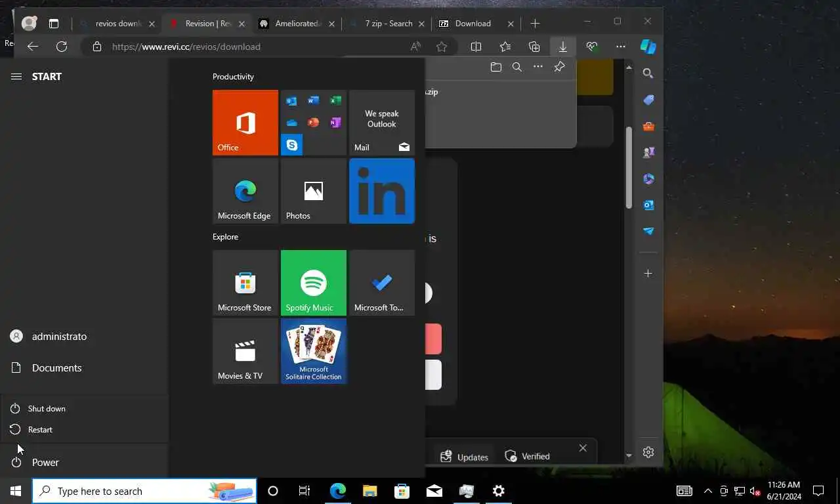Open Task View on taskbar
Viewport: 840px width, 504px height.
tap(304, 491)
